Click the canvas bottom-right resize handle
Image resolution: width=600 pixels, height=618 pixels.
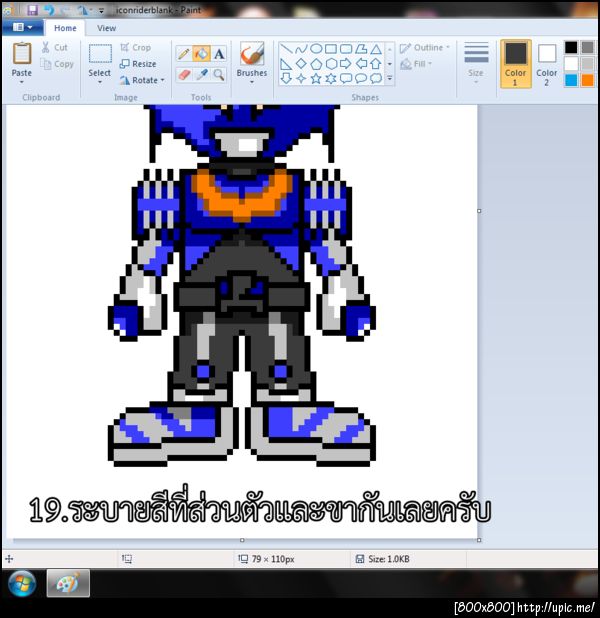tap(479, 540)
